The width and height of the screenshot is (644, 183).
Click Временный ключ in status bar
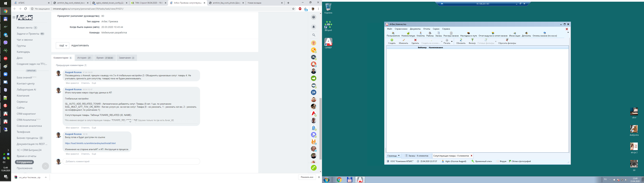click(x=481, y=162)
